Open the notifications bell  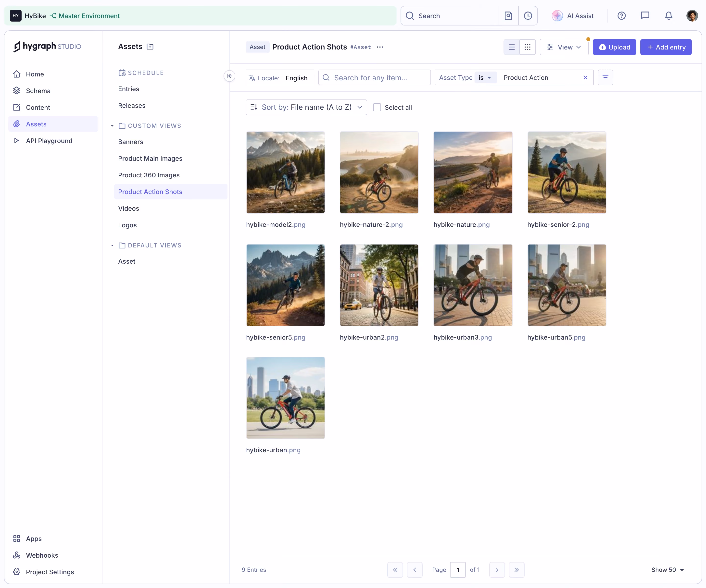point(668,16)
